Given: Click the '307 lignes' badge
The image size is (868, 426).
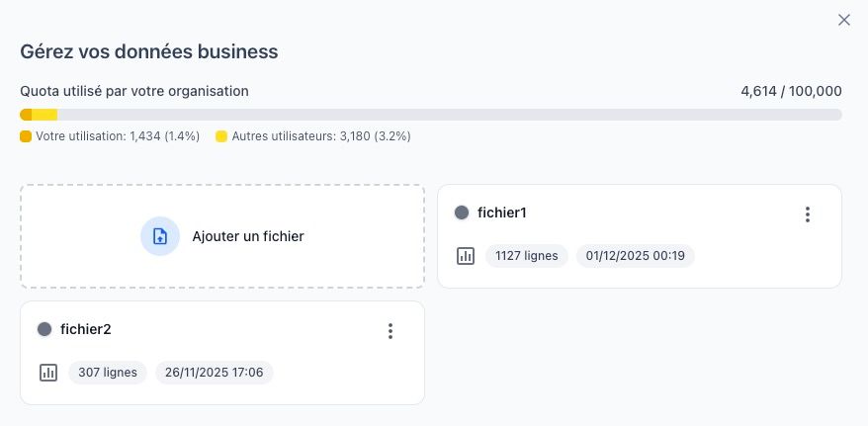Looking at the screenshot, I should point(108,373).
